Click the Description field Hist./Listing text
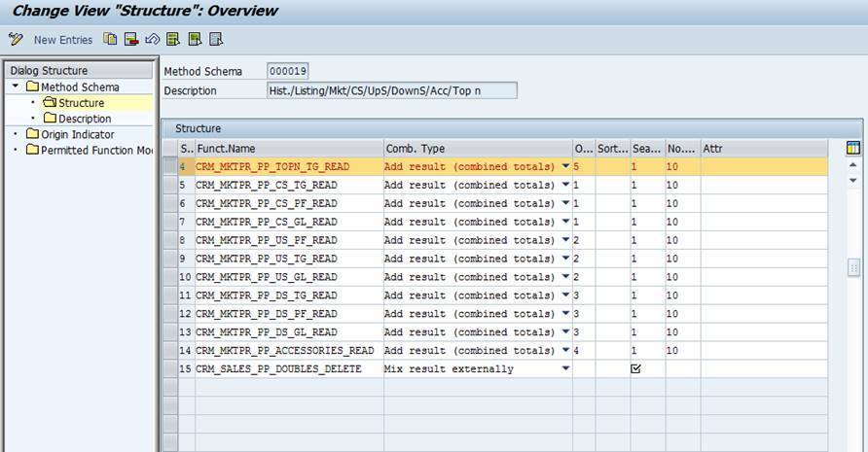 tap(392, 90)
